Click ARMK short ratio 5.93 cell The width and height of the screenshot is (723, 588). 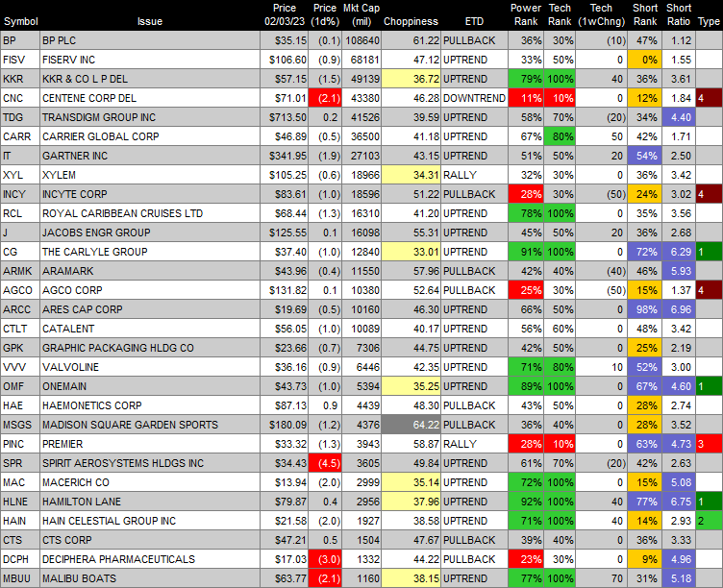(679, 271)
